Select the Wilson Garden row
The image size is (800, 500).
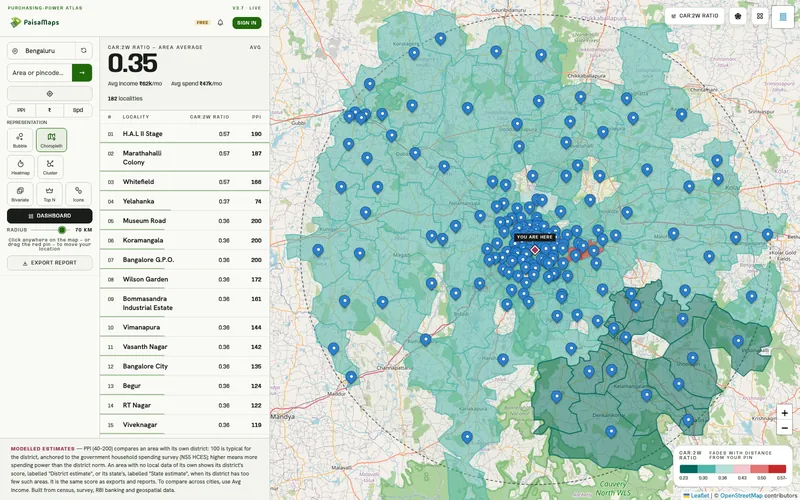pyautogui.click(x=184, y=279)
